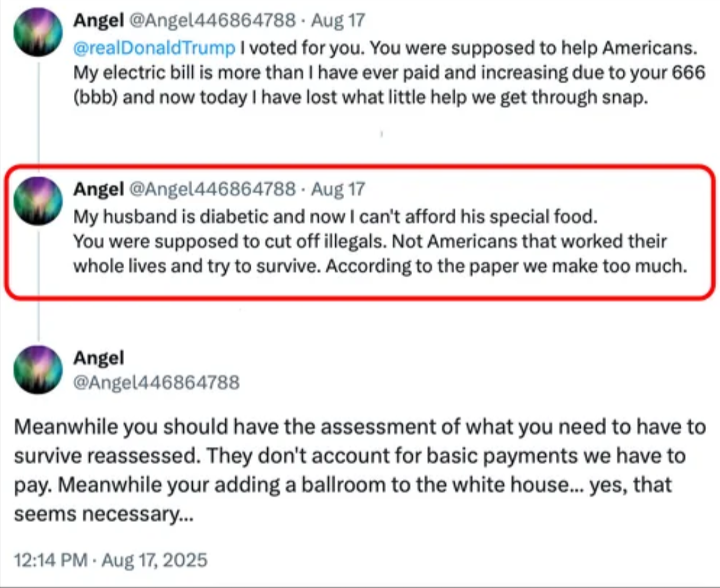720x588 pixels.
Task: Click the name Angel in the highlighted tweet
Action: tap(98, 189)
